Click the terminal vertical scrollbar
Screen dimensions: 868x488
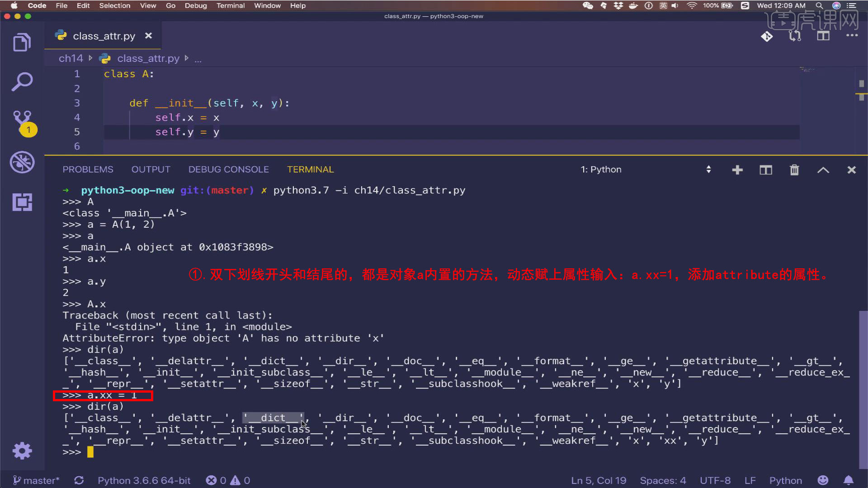pyautogui.click(x=863, y=389)
